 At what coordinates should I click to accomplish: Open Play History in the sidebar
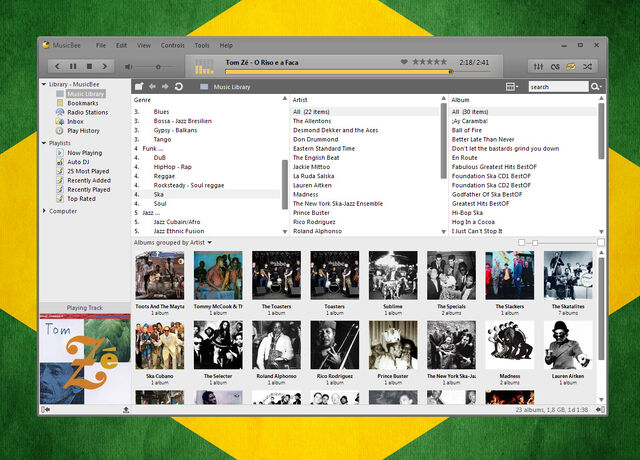(83, 131)
